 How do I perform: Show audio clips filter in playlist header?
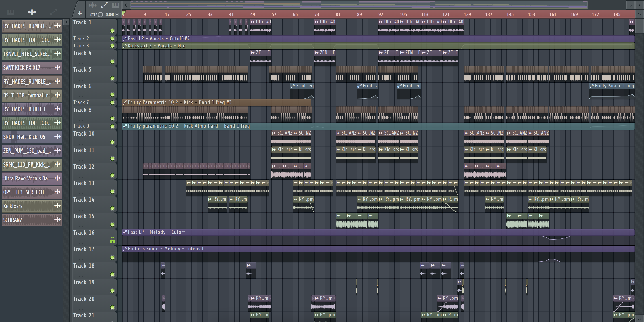coord(92,5)
